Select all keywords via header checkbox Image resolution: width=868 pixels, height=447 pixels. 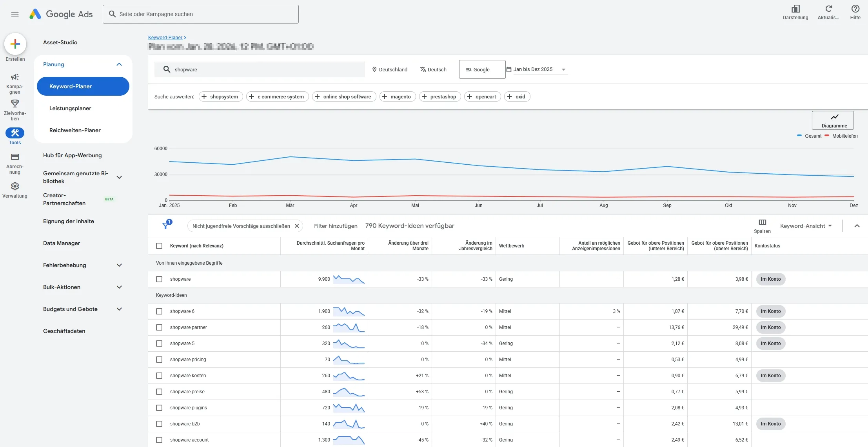pyautogui.click(x=159, y=246)
